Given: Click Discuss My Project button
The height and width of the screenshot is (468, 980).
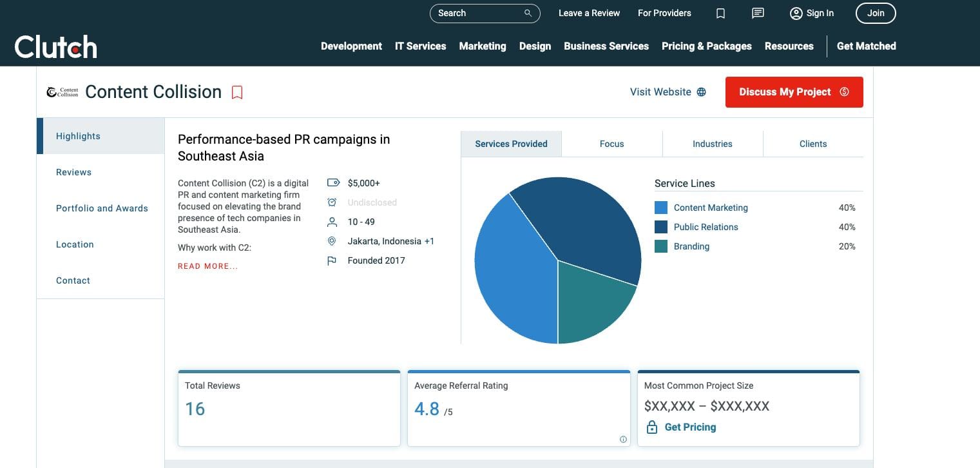Looking at the screenshot, I should click(794, 92).
